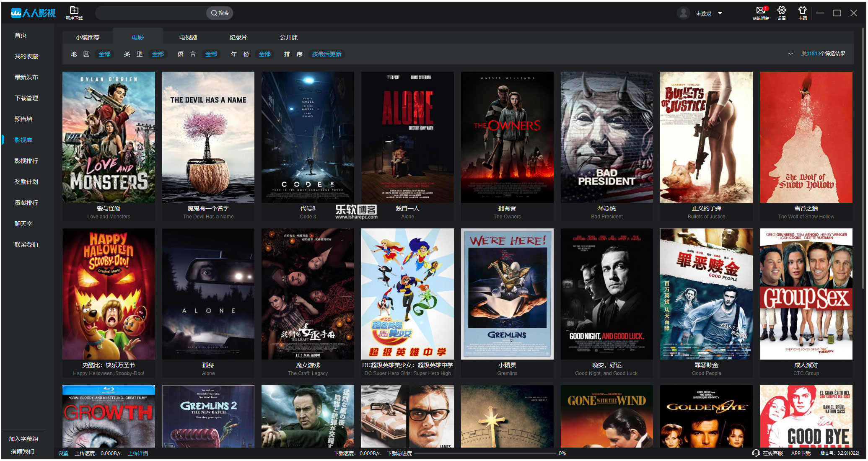Open 聊天室 in the sidebar

(x=23, y=224)
